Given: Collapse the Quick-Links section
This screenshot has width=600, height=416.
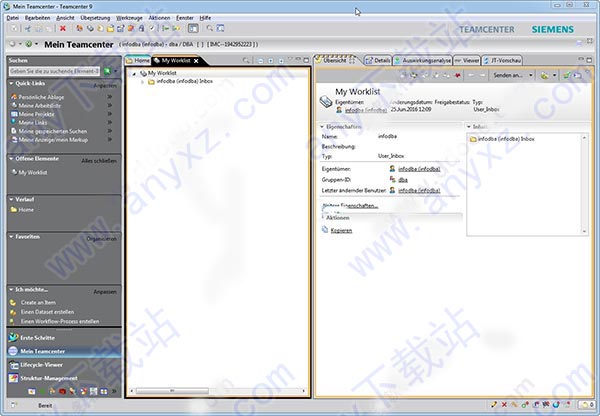Looking at the screenshot, I should tap(11, 83).
